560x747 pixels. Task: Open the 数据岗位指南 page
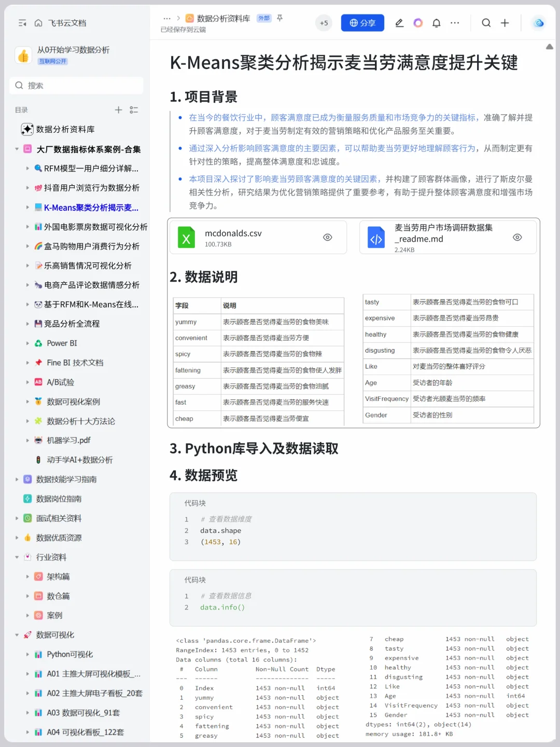(59, 499)
